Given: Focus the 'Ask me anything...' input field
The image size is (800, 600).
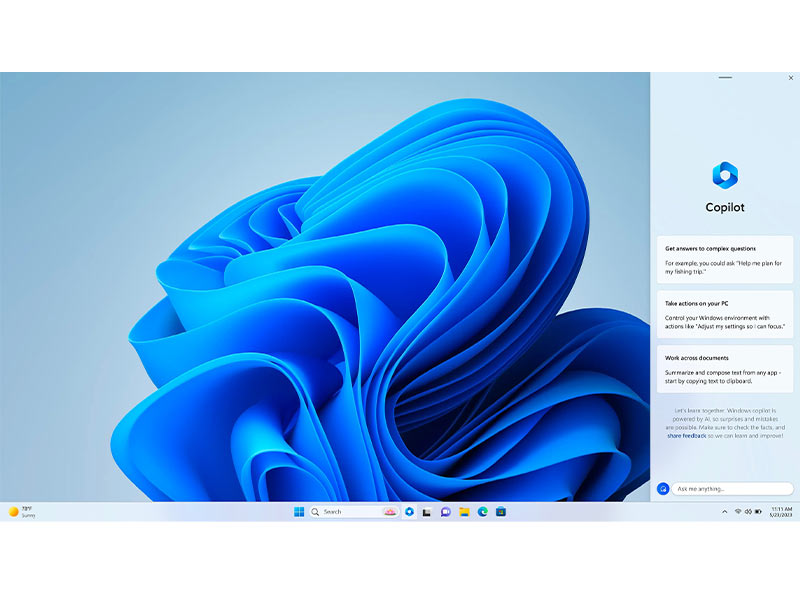Looking at the screenshot, I should point(733,489).
